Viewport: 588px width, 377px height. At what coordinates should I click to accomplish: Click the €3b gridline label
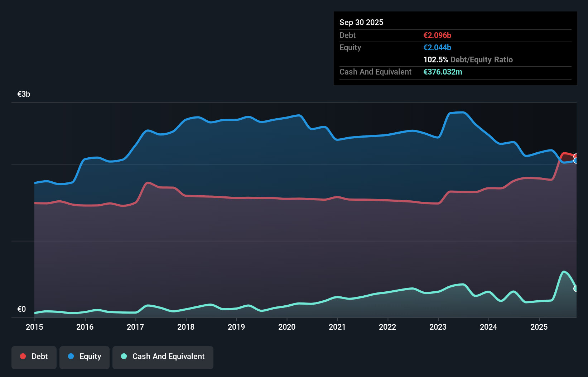pyautogui.click(x=24, y=94)
